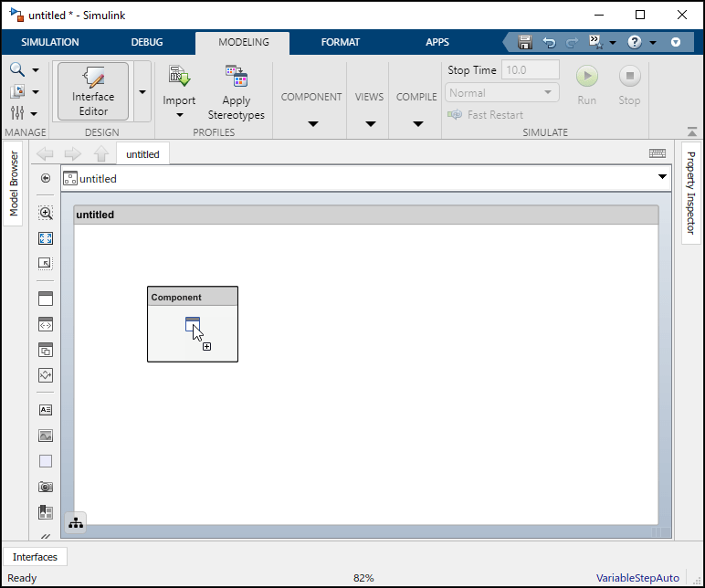Open the Import profiles menu

[x=179, y=91]
